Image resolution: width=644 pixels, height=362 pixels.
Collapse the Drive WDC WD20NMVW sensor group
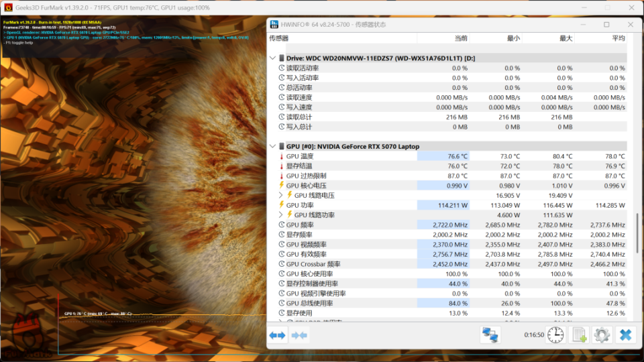273,58
